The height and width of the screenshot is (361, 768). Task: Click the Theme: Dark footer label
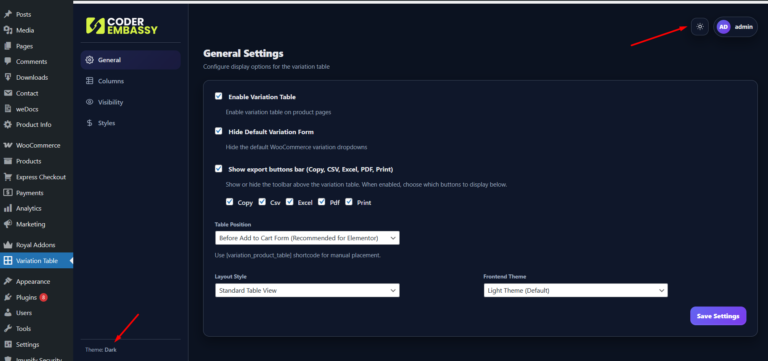tap(100, 350)
